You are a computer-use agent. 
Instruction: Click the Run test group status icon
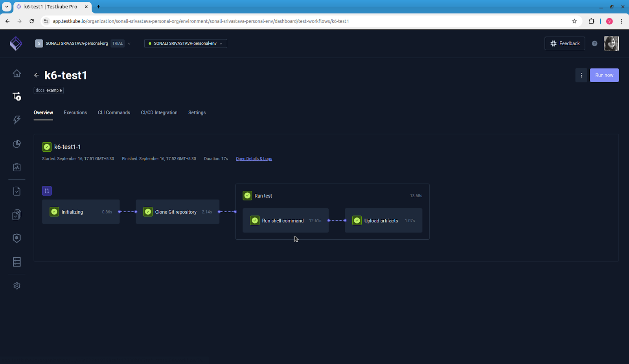(x=247, y=195)
